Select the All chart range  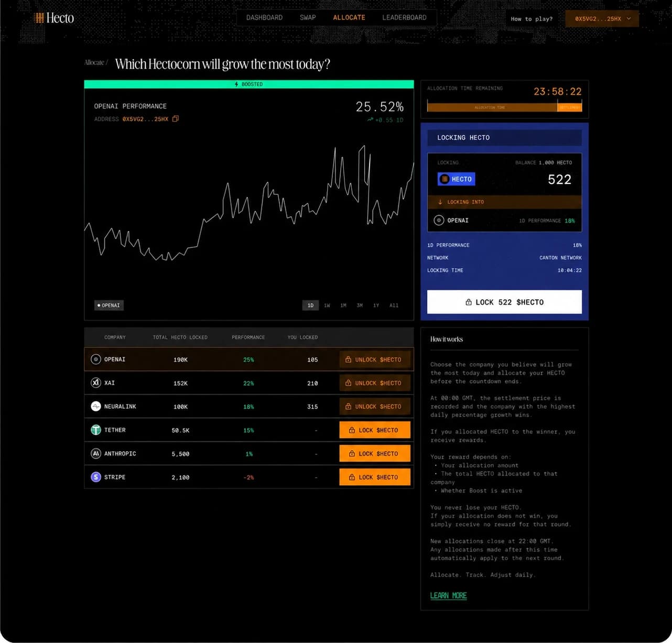[x=394, y=306]
